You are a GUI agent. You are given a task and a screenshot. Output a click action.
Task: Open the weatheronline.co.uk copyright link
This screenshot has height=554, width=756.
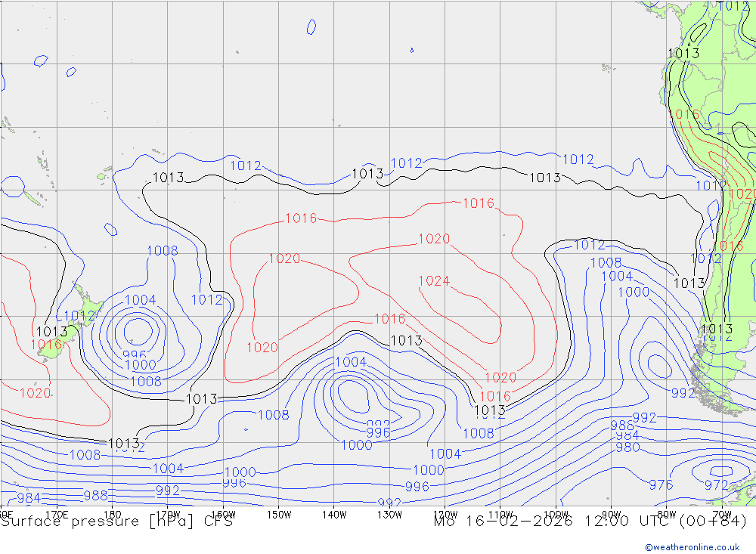(692, 546)
